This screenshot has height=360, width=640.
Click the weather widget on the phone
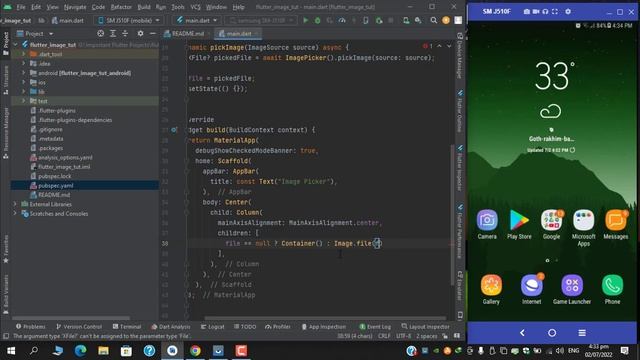click(x=551, y=107)
